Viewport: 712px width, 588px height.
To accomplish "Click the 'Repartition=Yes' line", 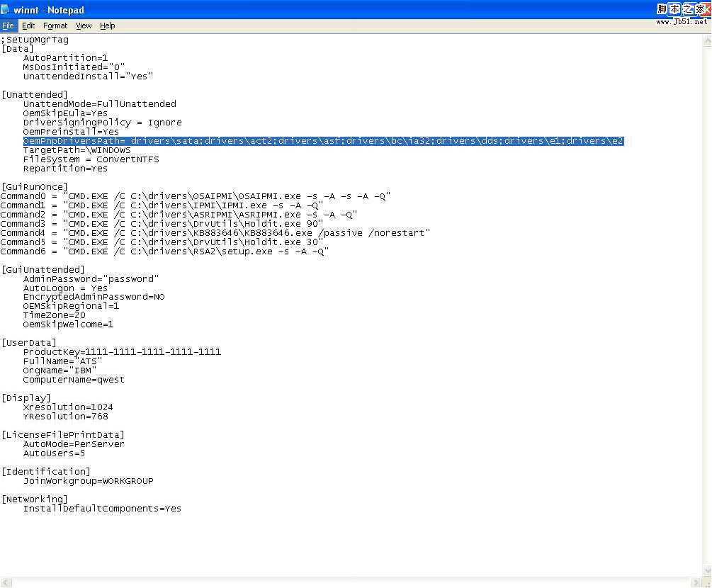I will pos(65,169).
